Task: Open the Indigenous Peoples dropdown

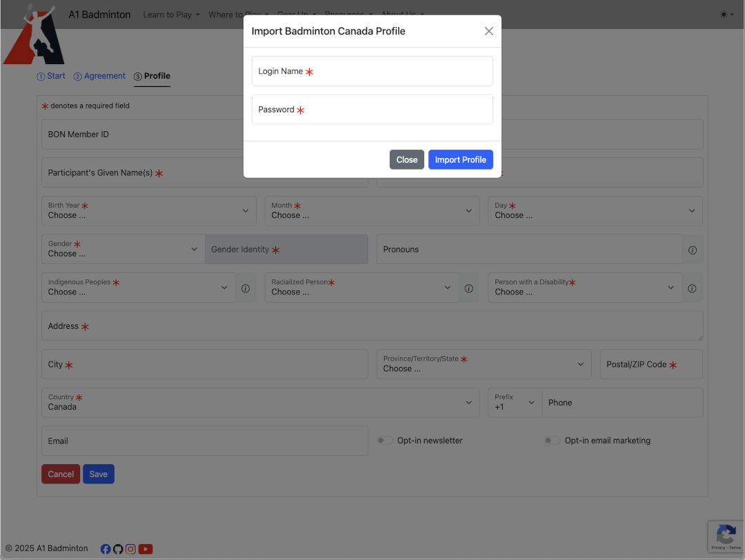Action: [138, 288]
